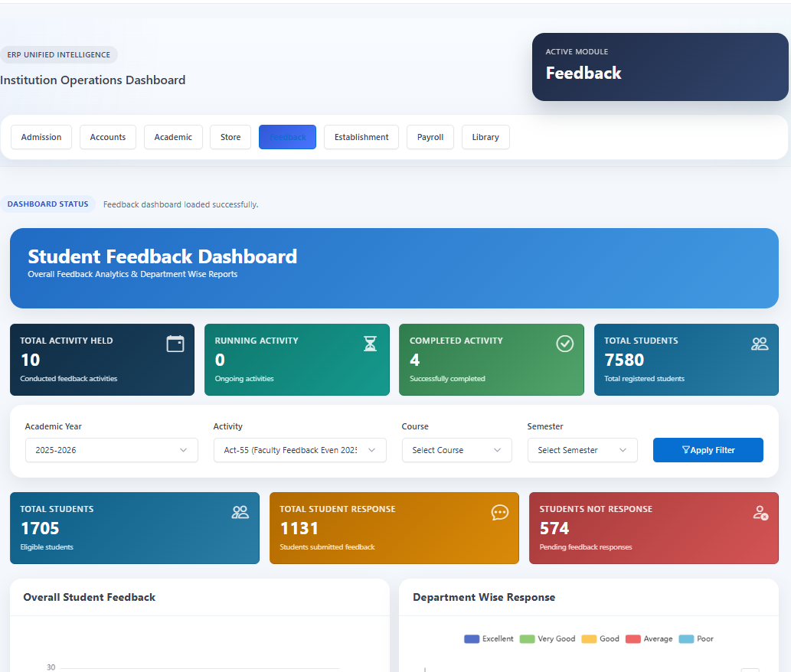Open the Select Course dropdown
The height and width of the screenshot is (672, 791).
[457, 450]
